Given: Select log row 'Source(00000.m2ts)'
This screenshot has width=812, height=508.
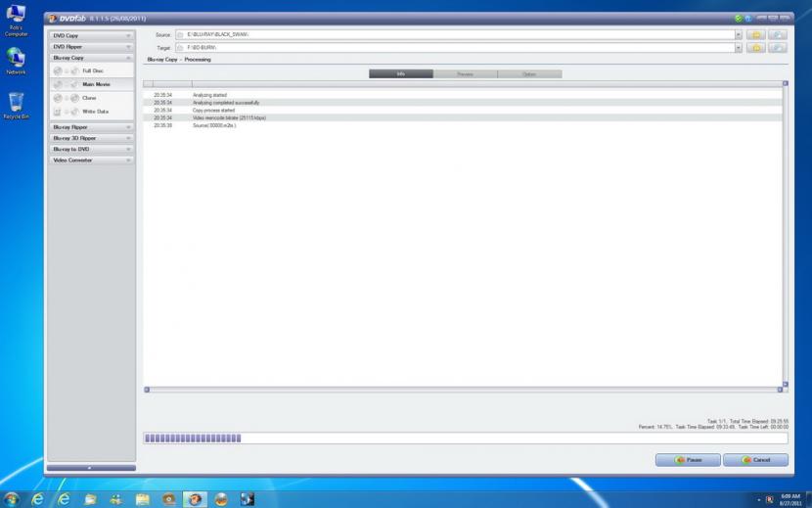Looking at the screenshot, I should coord(463,125).
